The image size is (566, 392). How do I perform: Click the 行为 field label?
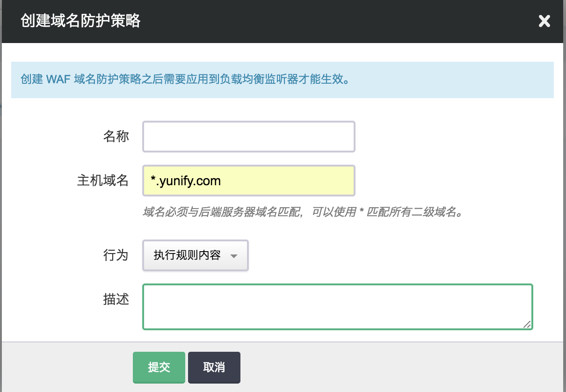coord(116,255)
